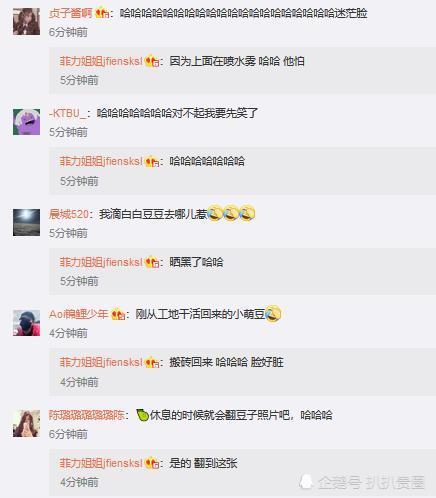The width and height of the screenshot is (436, 498).
Task: Click the badge in the 晒黑了哈哈 reply
Action: [152, 262]
